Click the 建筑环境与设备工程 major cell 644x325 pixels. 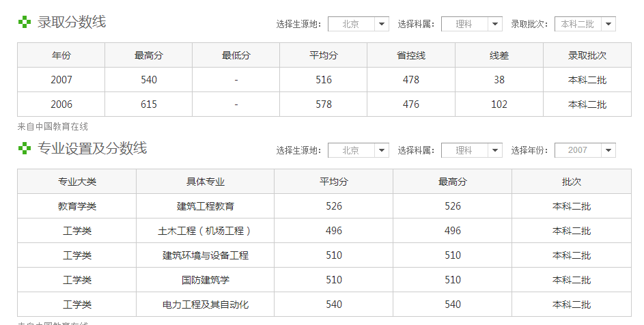[x=205, y=255]
